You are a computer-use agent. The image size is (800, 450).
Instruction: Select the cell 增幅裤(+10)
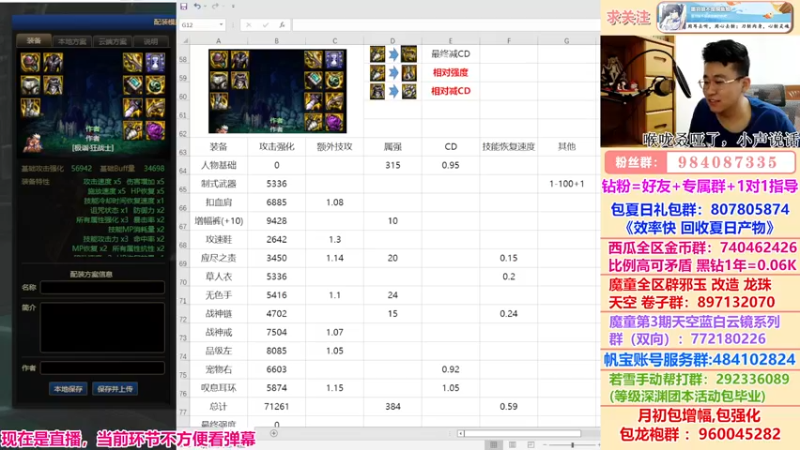(218, 221)
